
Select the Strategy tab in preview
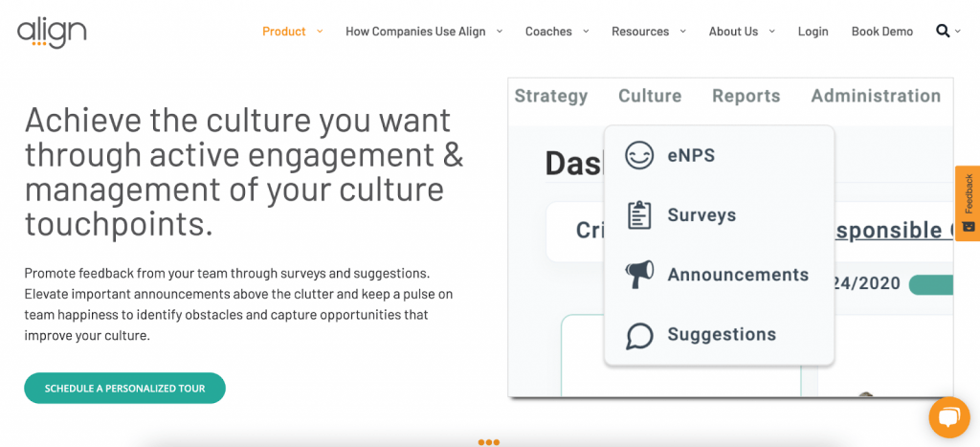tap(550, 96)
